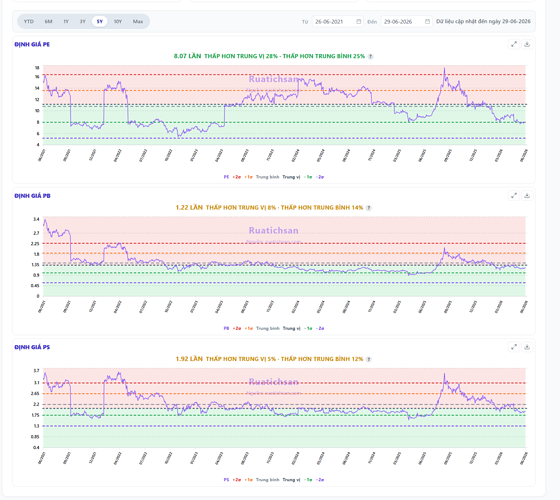This screenshot has height=500, width=560.
Task: Expand the PS valuation chart to fullscreen
Action: (514, 347)
